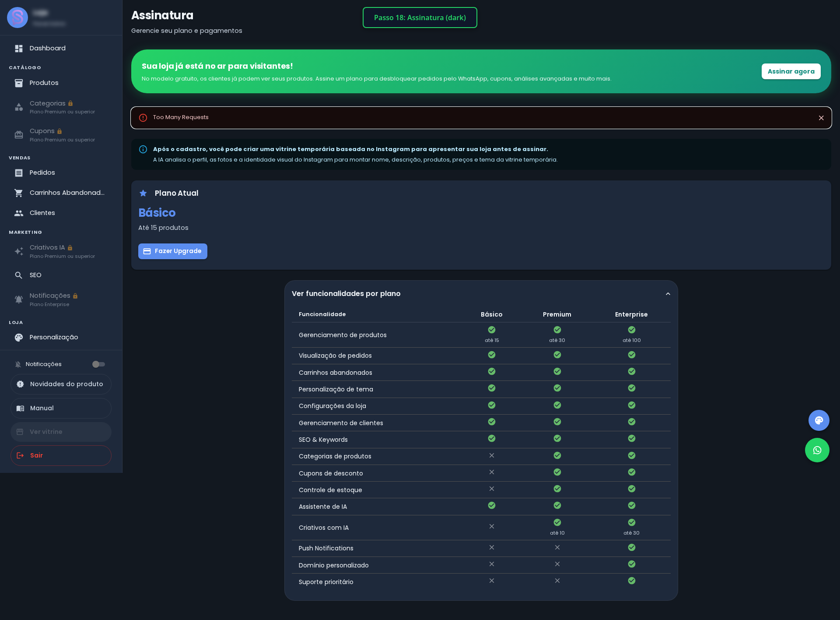Click the Fazer Upgrade button
The height and width of the screenshot is (620, 840).
173,251
